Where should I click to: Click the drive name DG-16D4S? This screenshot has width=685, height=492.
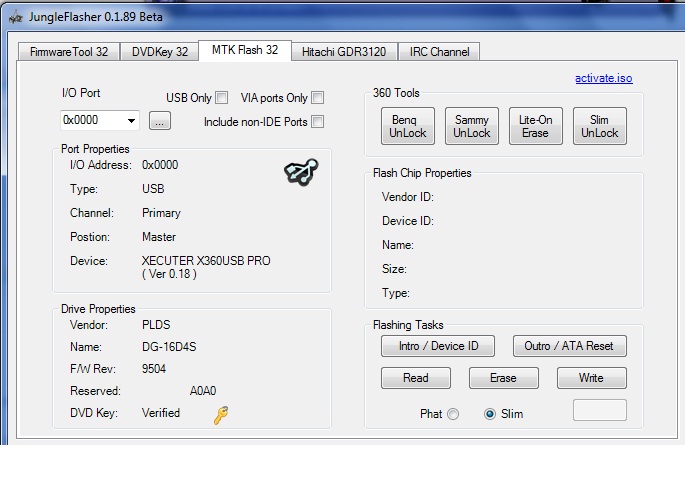169,347
